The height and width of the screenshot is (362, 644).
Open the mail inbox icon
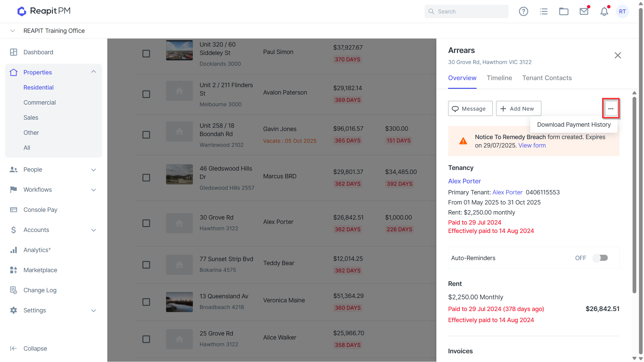[584, 11]
